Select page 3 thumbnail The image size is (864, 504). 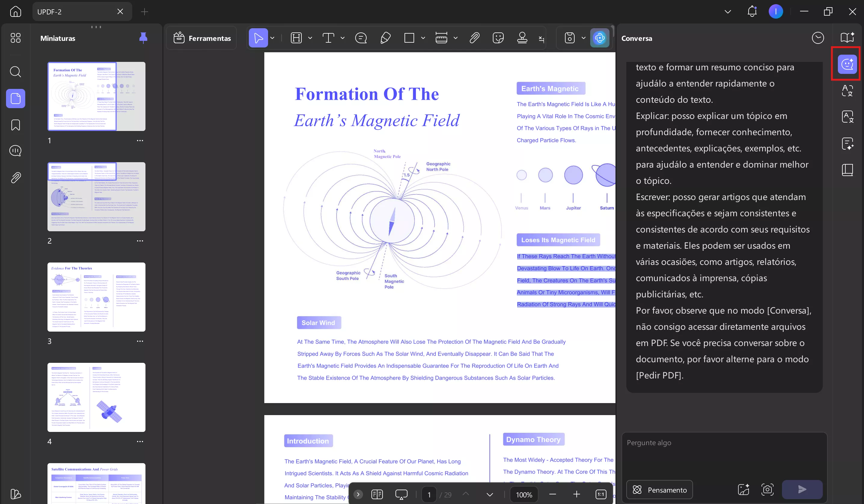[96, 297]
